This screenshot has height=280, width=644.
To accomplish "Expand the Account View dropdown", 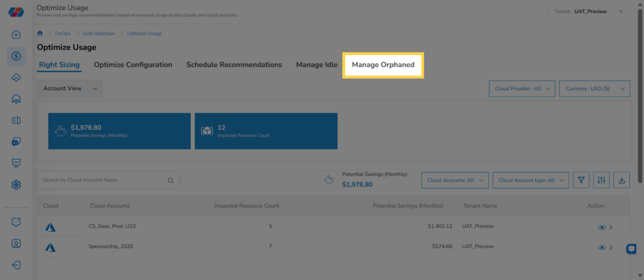I will (x=70, y=88).
